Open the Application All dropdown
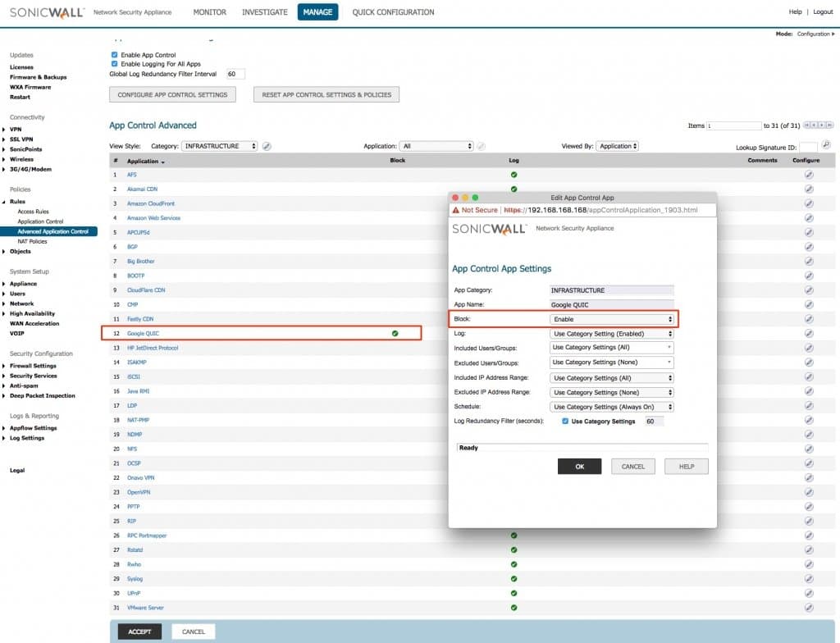 [x=436, y=146]
